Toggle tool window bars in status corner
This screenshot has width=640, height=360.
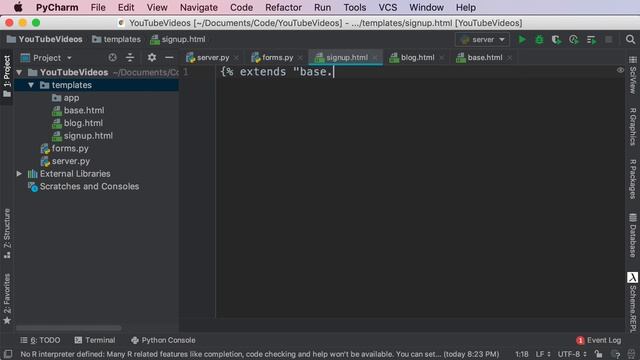coord(8,354)
